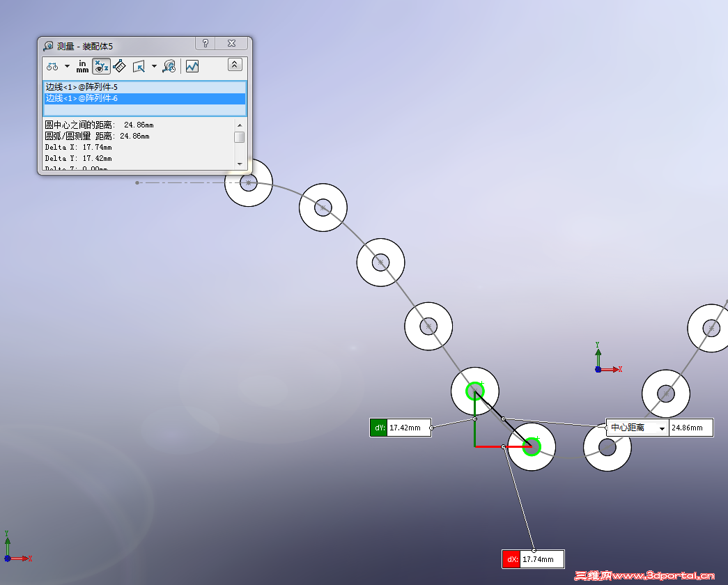Toggle the show XYZ measurements button

101,66
